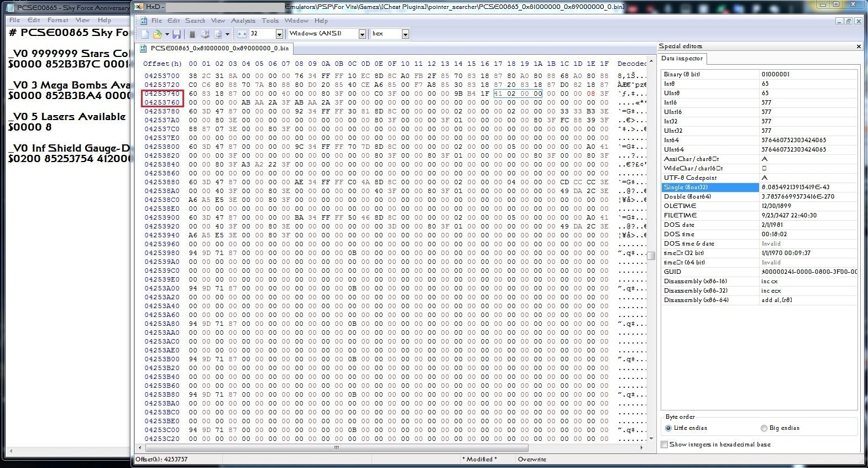Select the Single (float32) row

coord(759,188)
